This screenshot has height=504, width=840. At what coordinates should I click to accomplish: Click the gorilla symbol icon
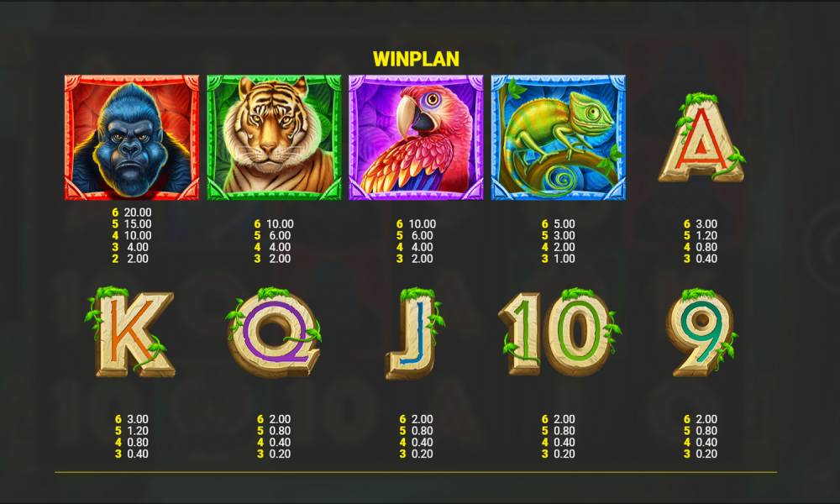tap(132, 137)
